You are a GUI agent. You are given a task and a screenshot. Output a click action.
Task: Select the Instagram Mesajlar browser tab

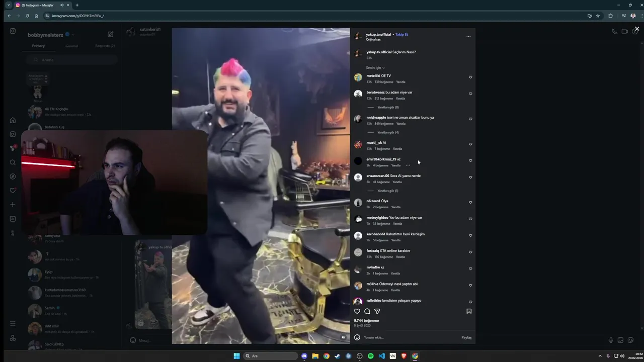pyautogui.click(x=43, y=5)
